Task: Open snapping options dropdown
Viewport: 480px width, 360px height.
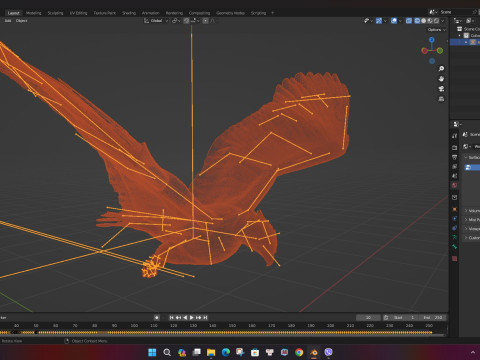Action: coord(195,21)
